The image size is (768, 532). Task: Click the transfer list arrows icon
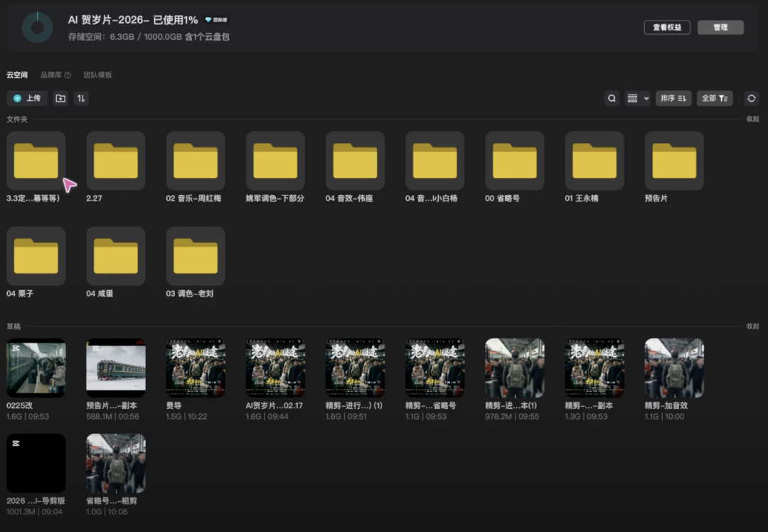(81, 98)
